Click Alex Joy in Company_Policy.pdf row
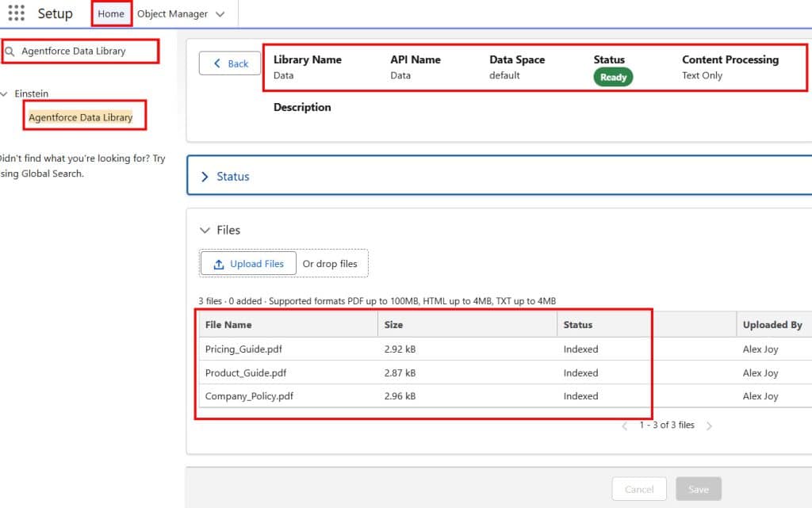 tap(760, 396)
